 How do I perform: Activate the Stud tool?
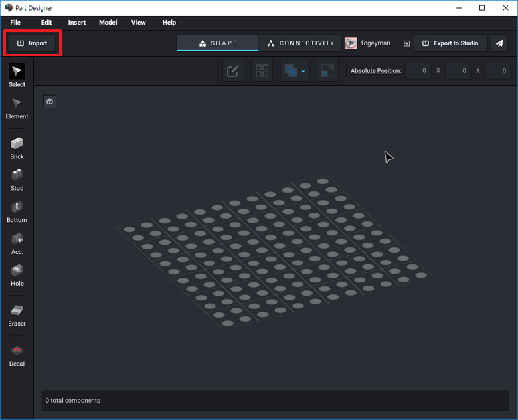17,180
